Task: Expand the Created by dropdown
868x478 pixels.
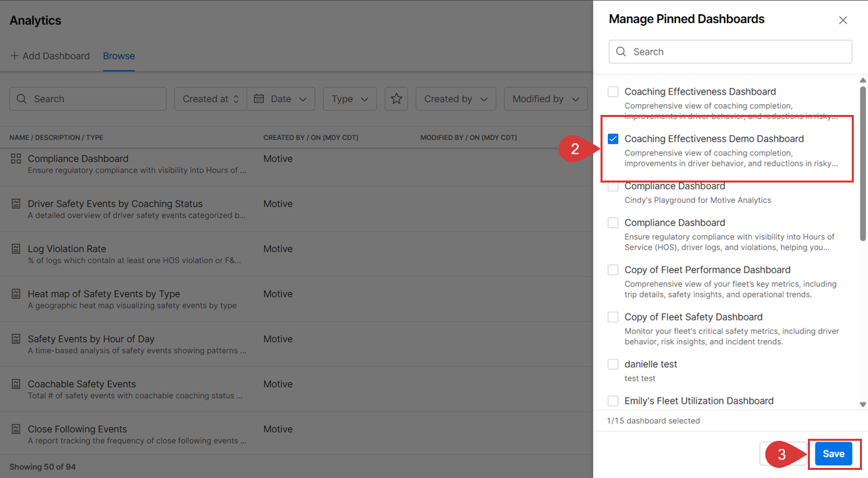Action: click(x=455, y=99)
